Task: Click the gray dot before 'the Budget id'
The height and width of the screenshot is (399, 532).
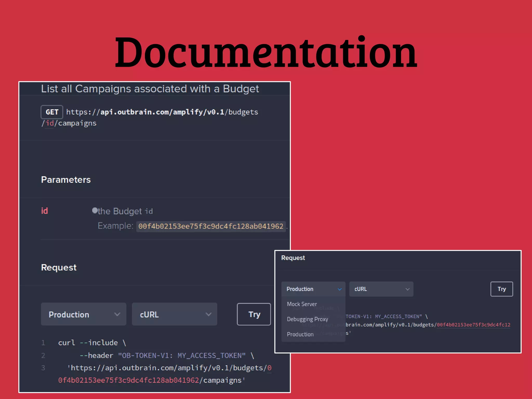Action: coord(95,210)
